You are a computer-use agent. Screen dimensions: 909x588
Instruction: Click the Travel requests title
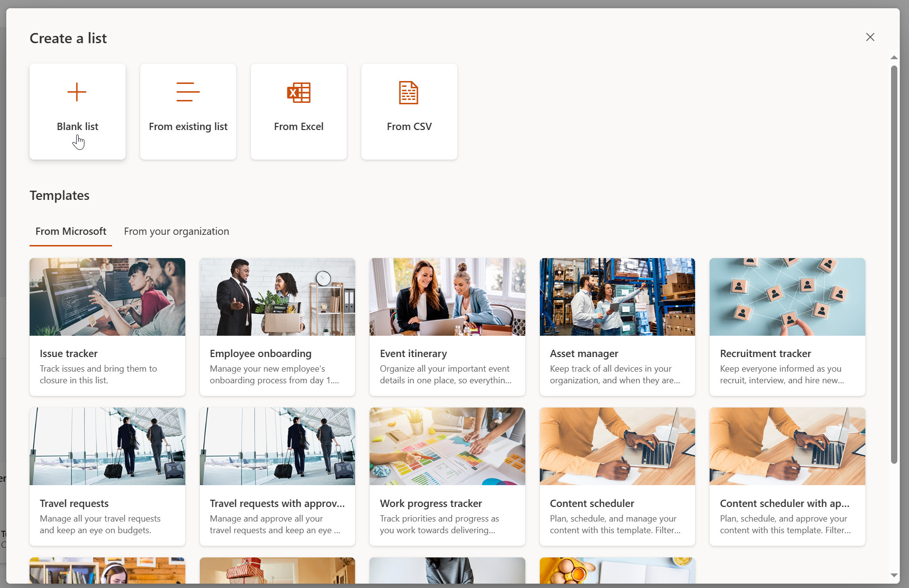point(74,504)
